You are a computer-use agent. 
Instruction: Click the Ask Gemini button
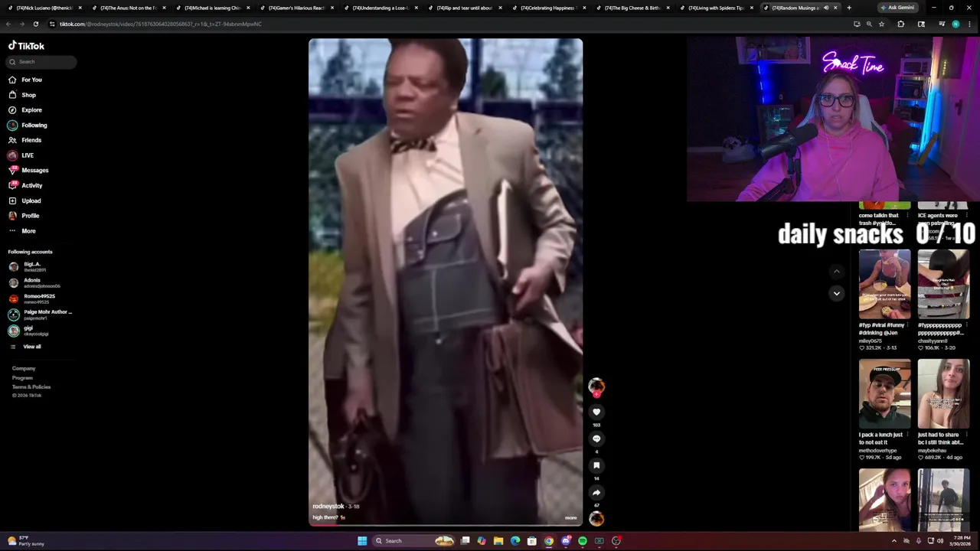pos(897,8)
